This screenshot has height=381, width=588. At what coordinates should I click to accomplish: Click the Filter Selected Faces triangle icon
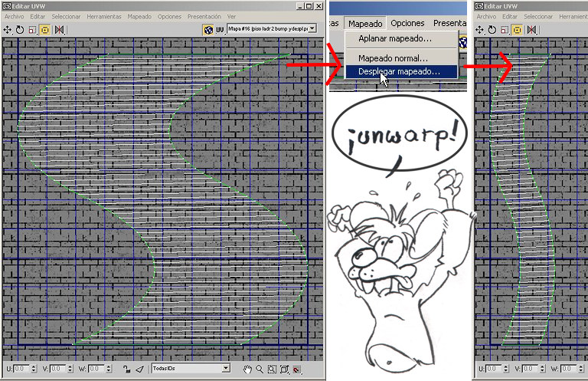pos(139,370)
